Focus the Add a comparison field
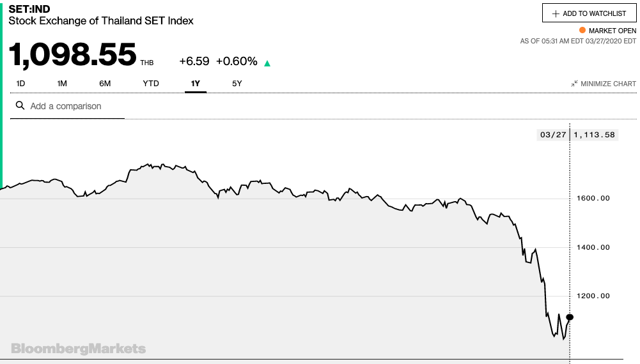The image size is (640, 364). pyautogui.click(x=67, y=107)
